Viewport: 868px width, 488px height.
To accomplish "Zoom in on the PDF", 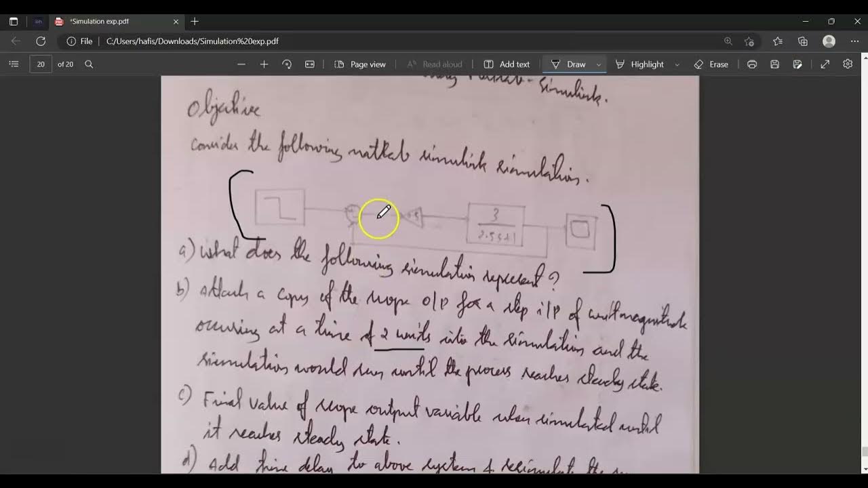I will (264, 64).
